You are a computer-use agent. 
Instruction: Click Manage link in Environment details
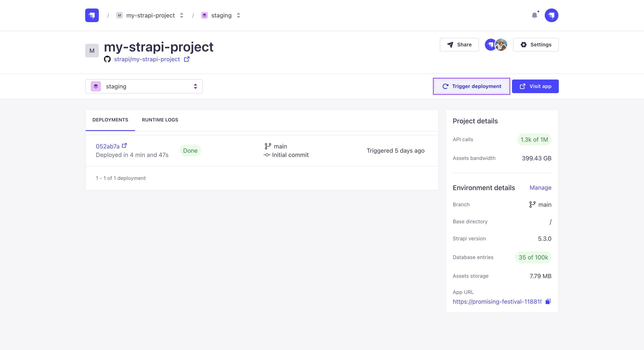(540, 188)
